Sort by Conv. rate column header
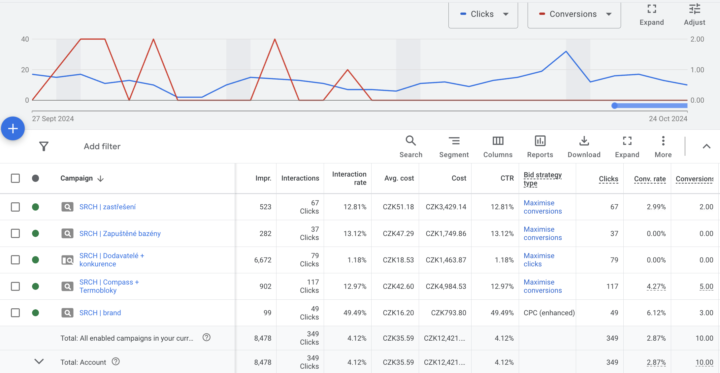720x373 pixels. coord(650,179)
